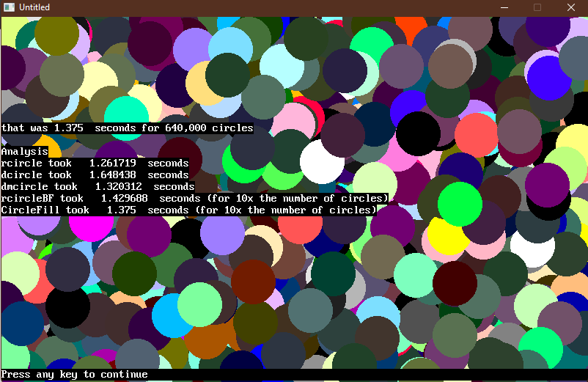Minimize the Untitled window

pyautogui.click(x=504, y=7)
